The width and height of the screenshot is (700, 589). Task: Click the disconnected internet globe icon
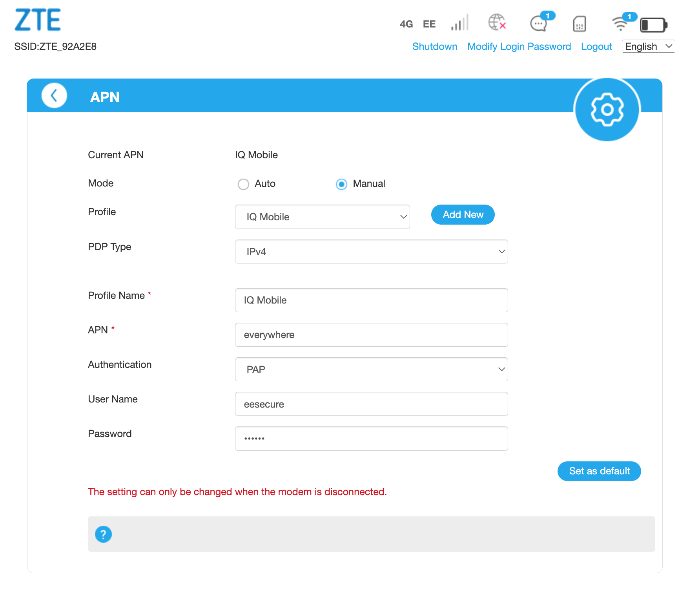point(496,23)
